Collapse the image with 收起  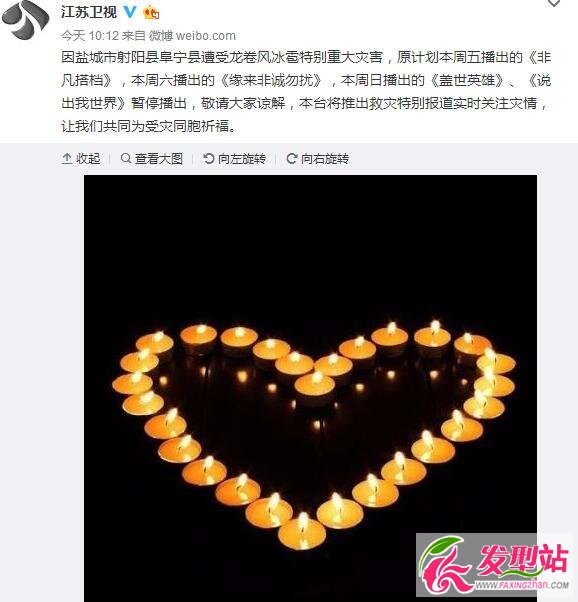81,159
